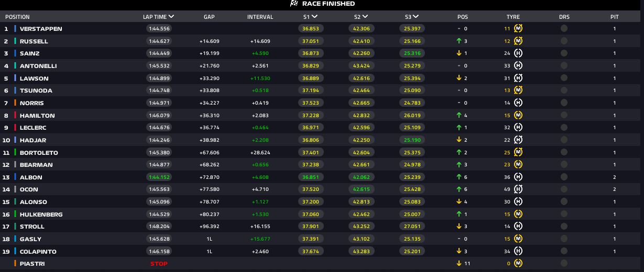Click Alonso's hard tyre icon

[518, 202]
